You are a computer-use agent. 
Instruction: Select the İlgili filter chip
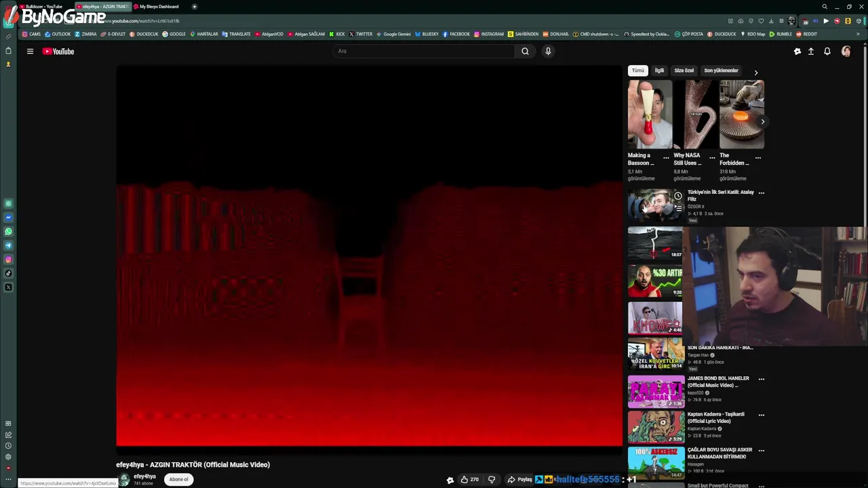tap(659, 70)
